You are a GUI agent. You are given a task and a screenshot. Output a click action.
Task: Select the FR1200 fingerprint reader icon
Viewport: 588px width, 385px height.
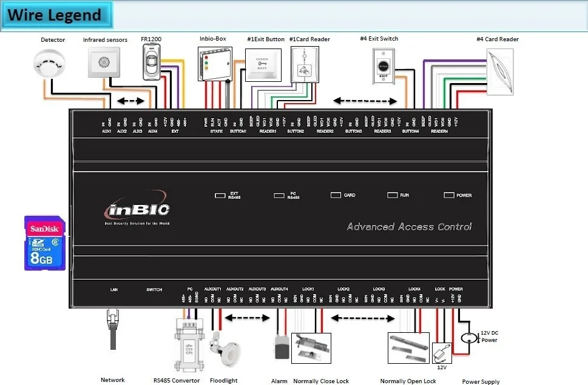point(150,62)
